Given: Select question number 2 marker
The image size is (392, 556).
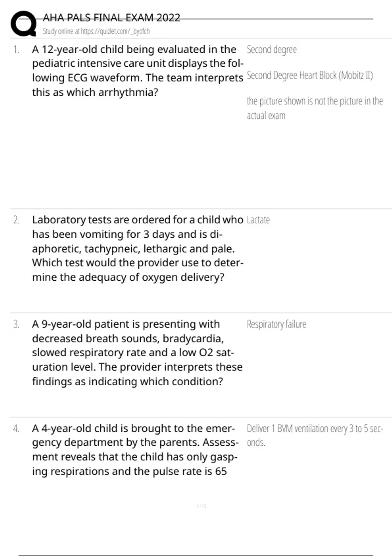Looking at the screenshot, I should pyautogui.click(x=16, y=220).
